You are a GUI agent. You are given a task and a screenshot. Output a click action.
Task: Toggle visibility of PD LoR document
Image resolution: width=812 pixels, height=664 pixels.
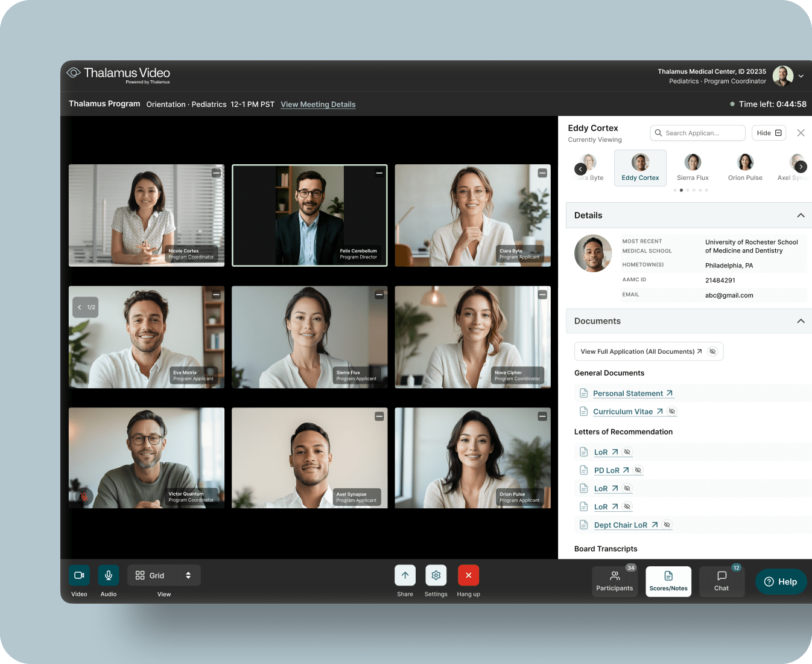click(x=638, y=470)
